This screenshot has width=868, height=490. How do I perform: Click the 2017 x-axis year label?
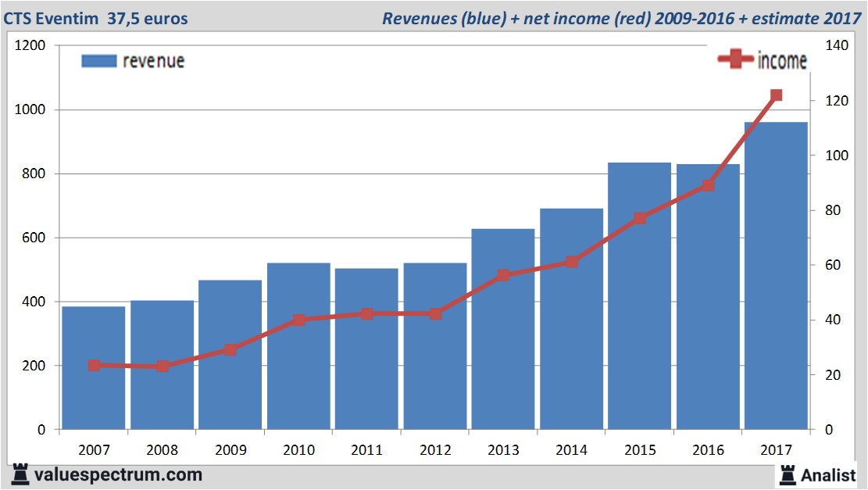click(x=777, y=449)
